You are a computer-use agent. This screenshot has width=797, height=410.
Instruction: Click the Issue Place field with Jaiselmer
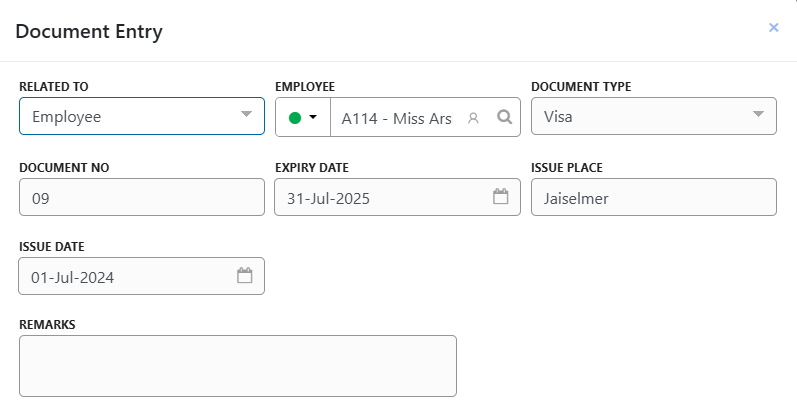653,198
